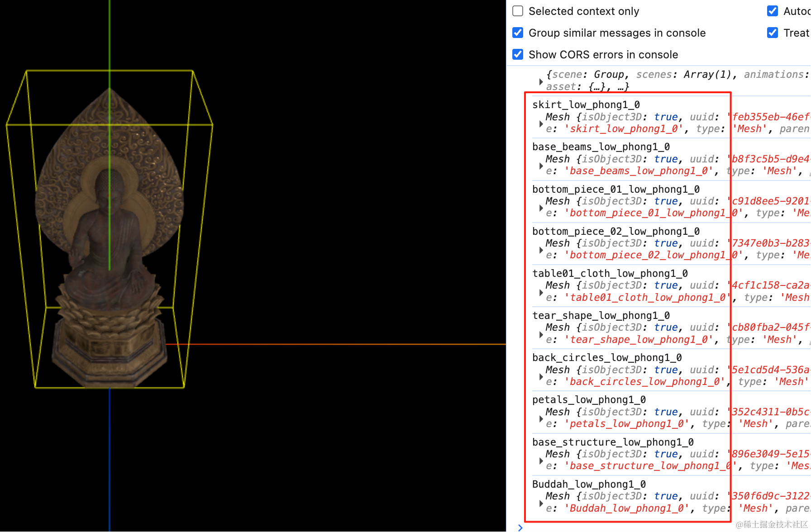Click the petals_low_phong1_0 log line
811x532 pixels.
pos(589,399)
